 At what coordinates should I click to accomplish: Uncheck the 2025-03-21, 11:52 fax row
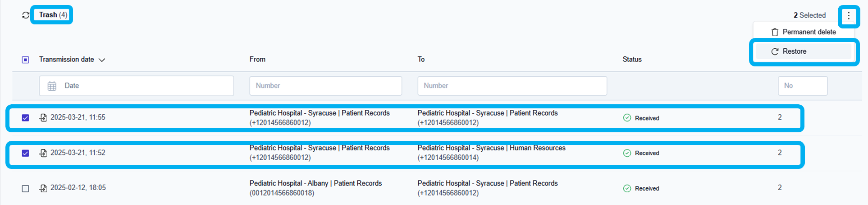[26, 153]
